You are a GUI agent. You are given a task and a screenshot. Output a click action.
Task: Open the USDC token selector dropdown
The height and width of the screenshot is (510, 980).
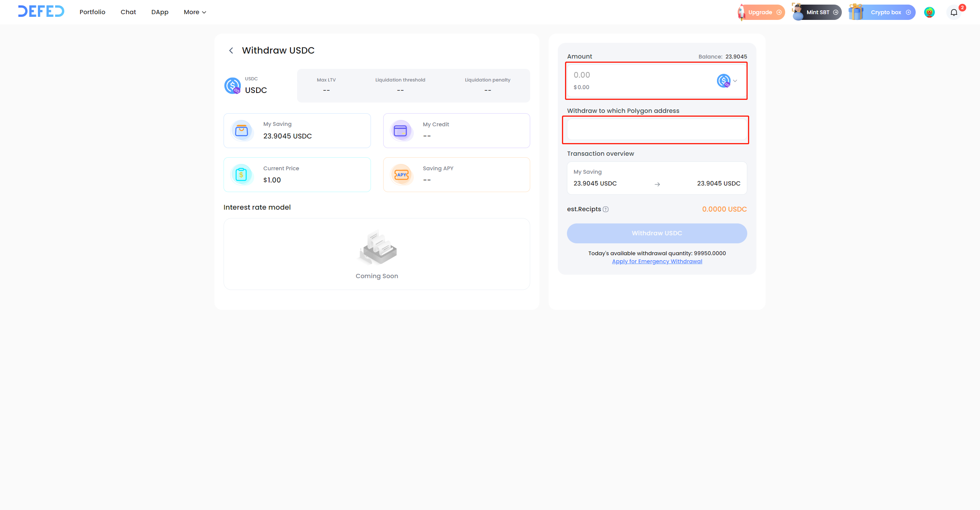(727, 81)
